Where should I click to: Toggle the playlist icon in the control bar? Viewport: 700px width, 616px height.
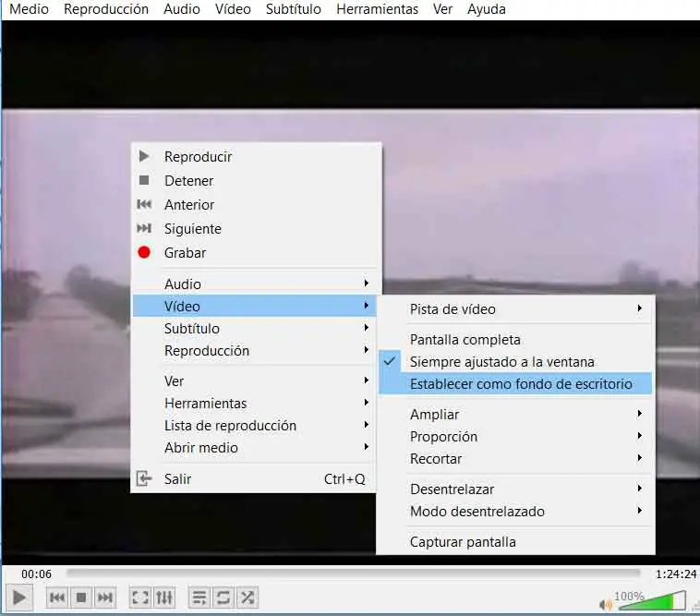click(199, 598)
